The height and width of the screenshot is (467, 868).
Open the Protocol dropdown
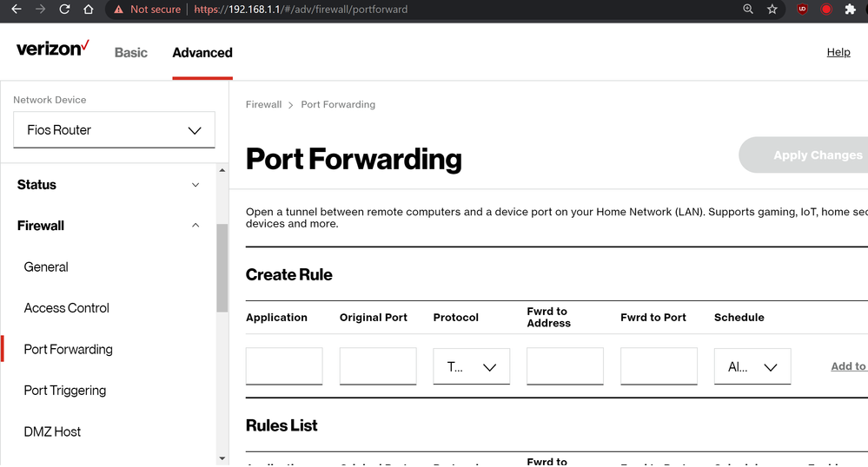(x=471, y=367)
